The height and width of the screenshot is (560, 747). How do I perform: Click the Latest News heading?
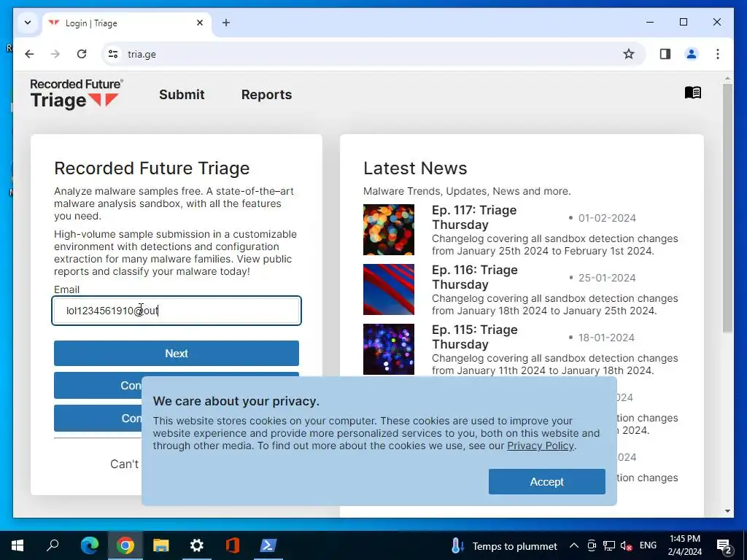415,168
